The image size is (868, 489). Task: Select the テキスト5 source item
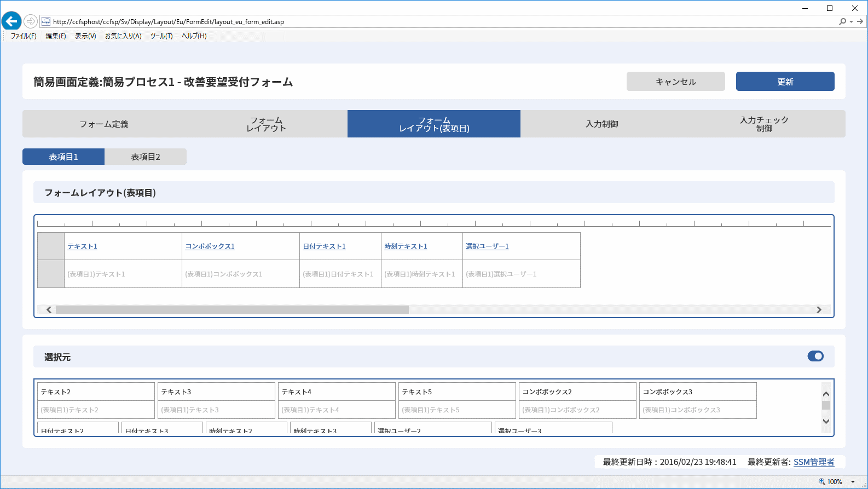458,401
